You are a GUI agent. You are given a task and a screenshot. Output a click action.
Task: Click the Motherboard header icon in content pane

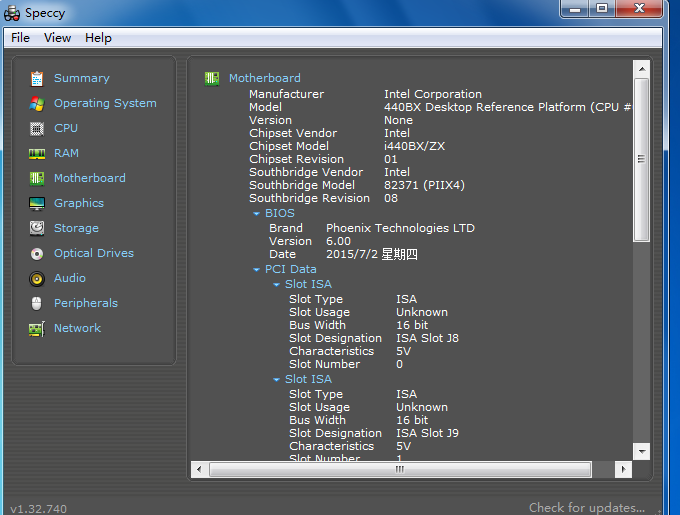[212, 78]
